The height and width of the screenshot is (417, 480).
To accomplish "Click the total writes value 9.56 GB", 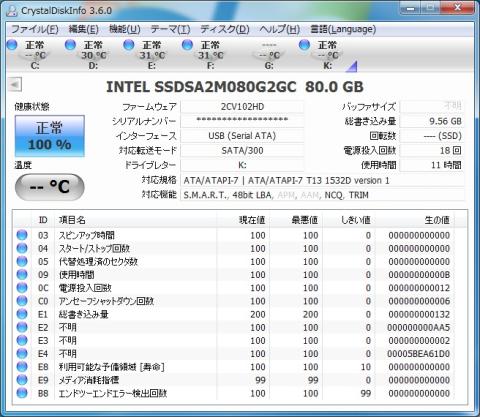I will pos(432,121).
